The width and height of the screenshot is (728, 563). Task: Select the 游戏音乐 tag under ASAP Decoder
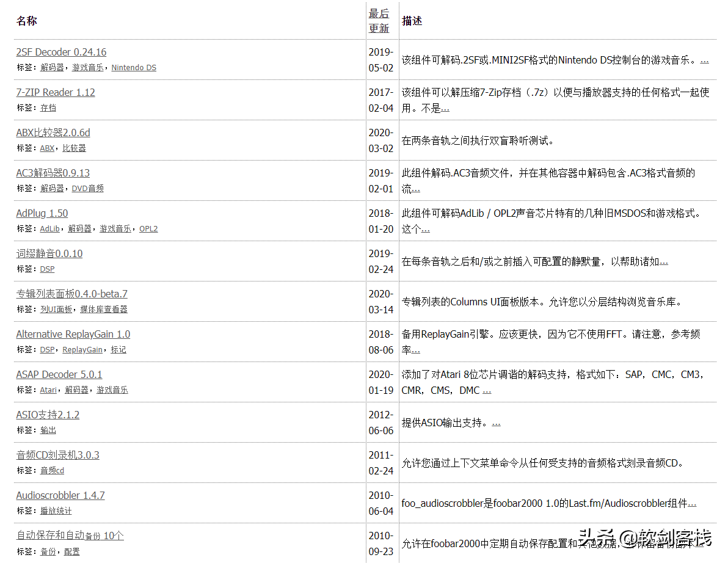click(112, 390)
